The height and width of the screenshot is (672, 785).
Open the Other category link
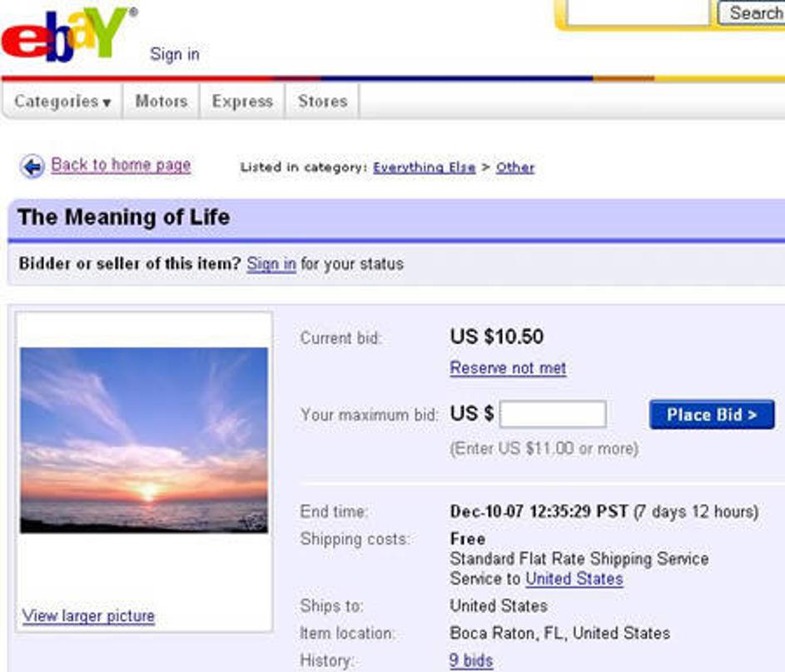coord(515,167)
